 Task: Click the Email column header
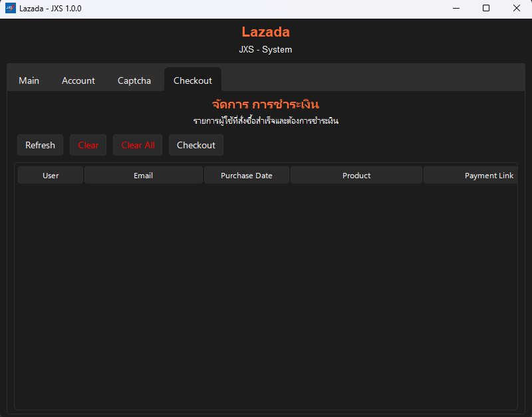tap(144, 176)
